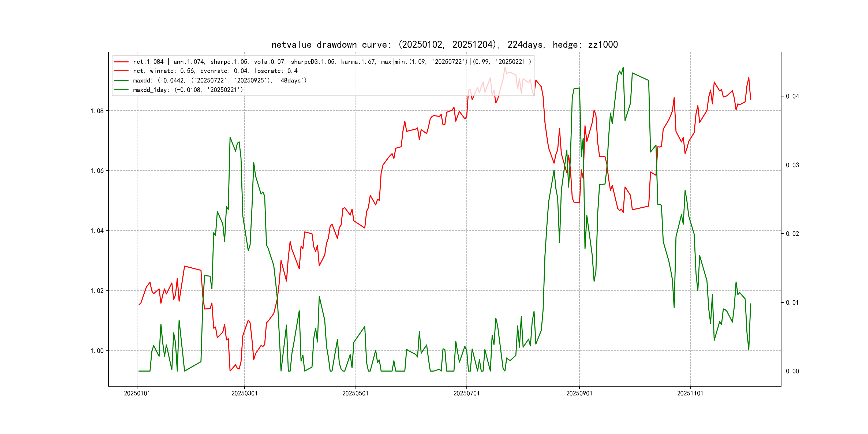
Task: Click the 1.04 left axis tick label
Action: pyautogui.click(x=97, y=231)
